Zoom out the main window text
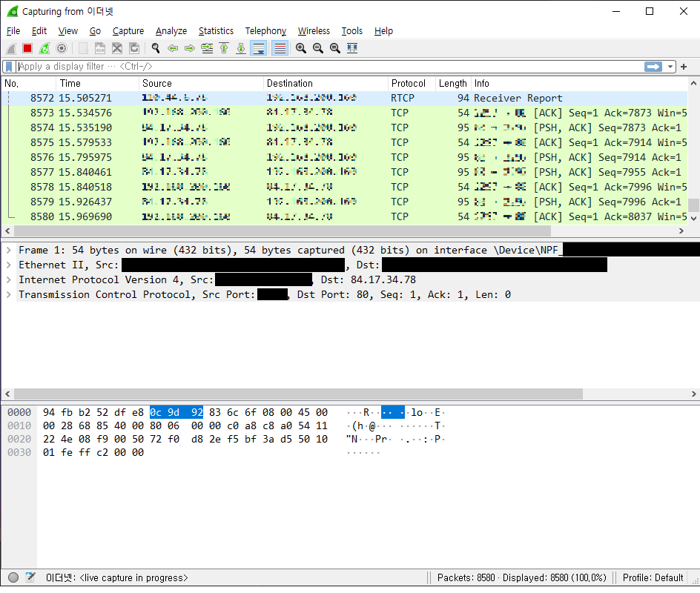 pyautogui.click(x=318, y=48)
